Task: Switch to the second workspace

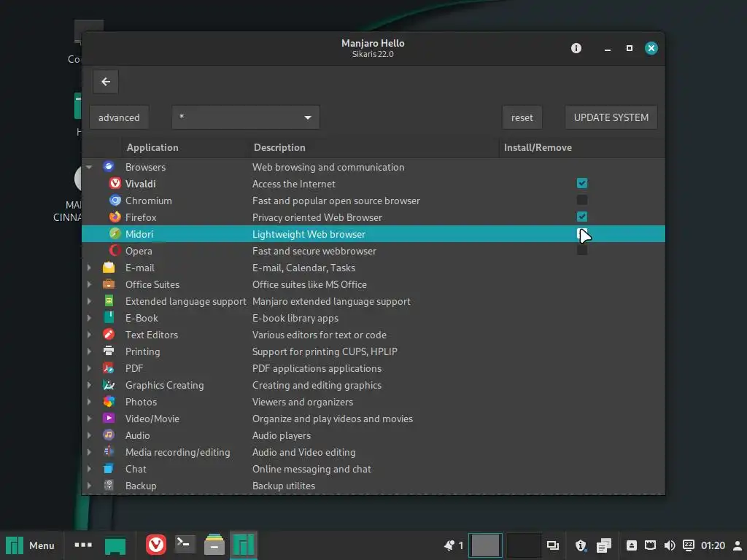Action: click(524, 545)
